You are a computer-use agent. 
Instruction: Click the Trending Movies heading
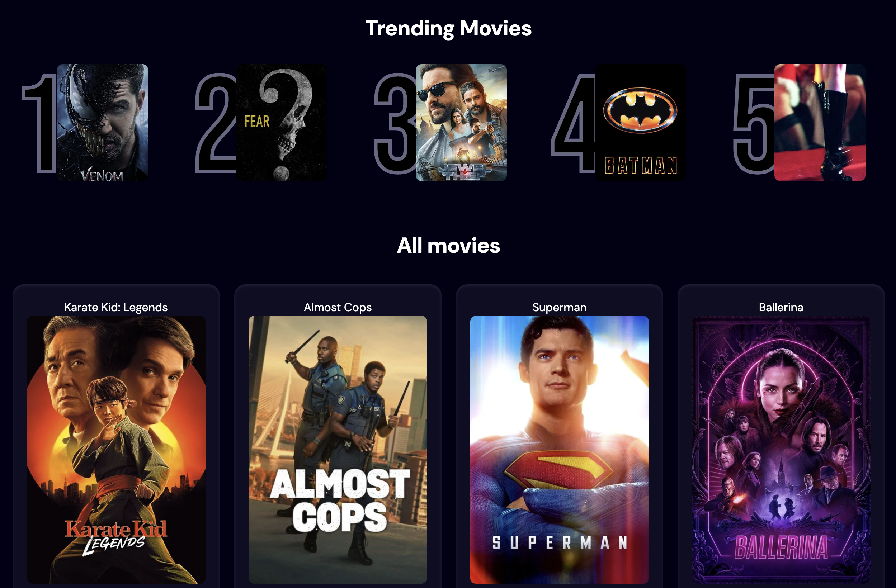(448, 29)
